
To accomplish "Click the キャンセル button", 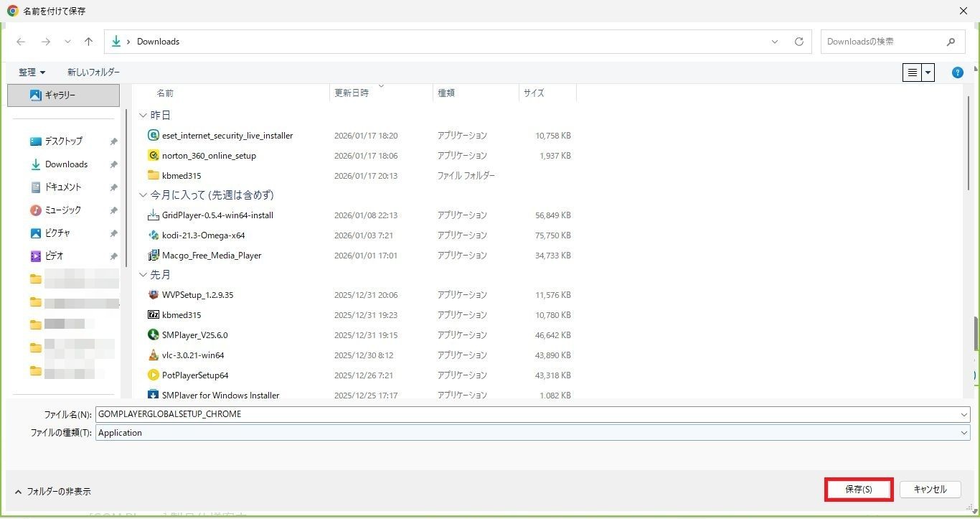I will point(930,490).
